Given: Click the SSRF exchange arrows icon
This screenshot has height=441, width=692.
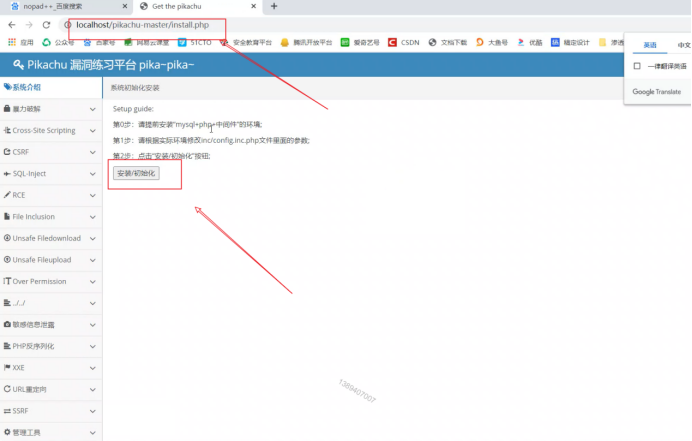Looking at the screenshot, I should (x=7, y=411).
